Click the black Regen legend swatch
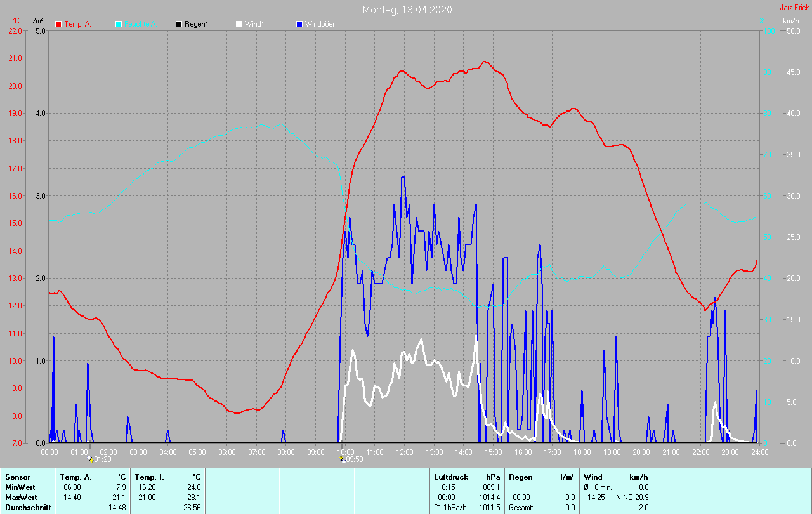This screenshot has height=514, width=812. tap(179, 24)
